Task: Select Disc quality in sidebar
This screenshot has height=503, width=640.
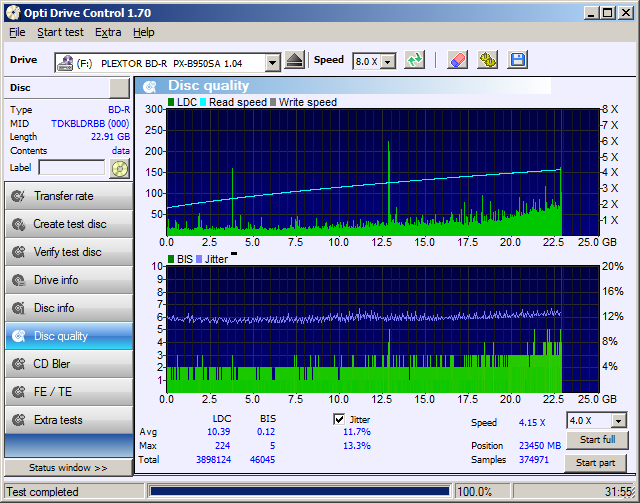Action: pos(69,336)
